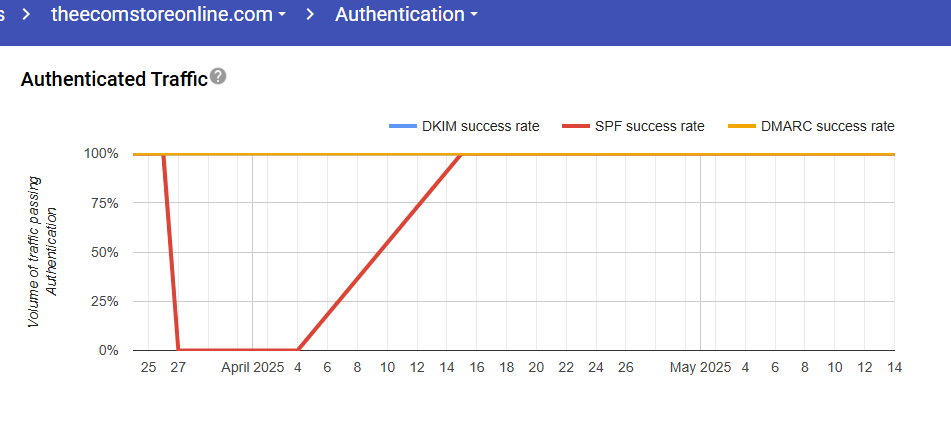Click the blue DKIM legend swatch
The width and height of the screenshot is (951, 424).
[402, 126]
